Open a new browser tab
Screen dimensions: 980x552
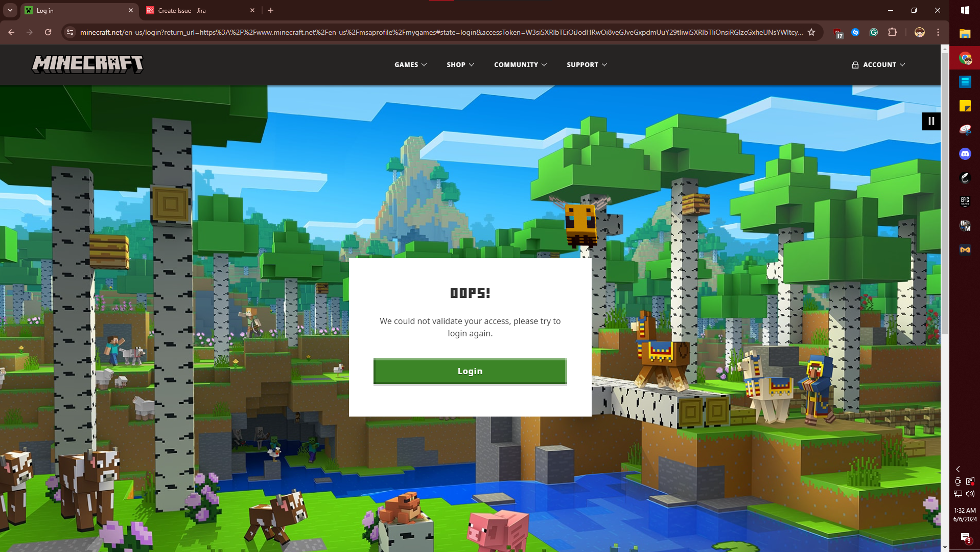271,10
